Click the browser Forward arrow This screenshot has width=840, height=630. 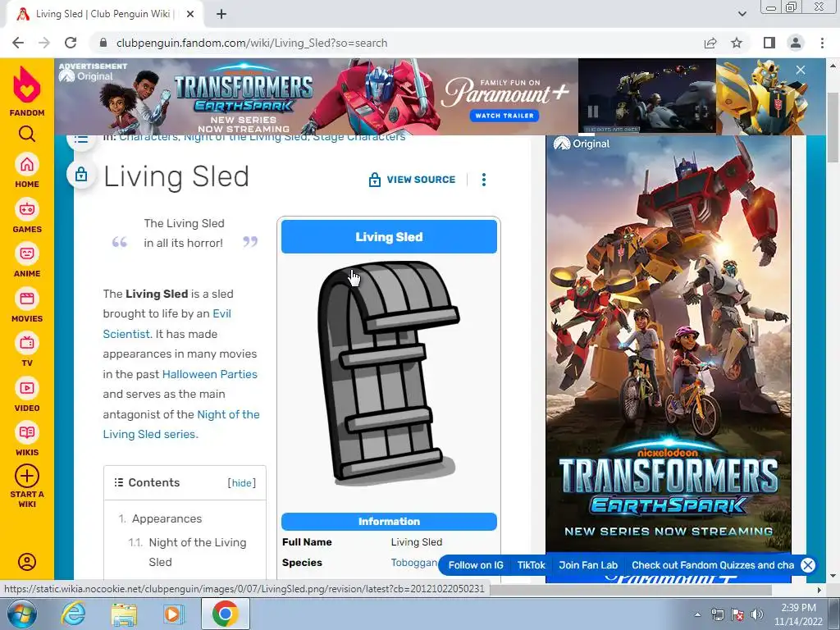[x=44, y=43]
